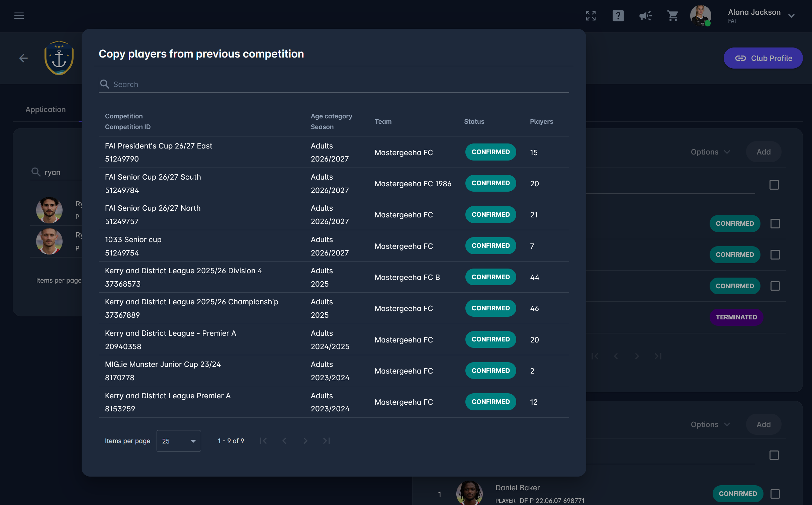Go to first page in background list pagination
The image size is (812, 505).
pos(595,356)
